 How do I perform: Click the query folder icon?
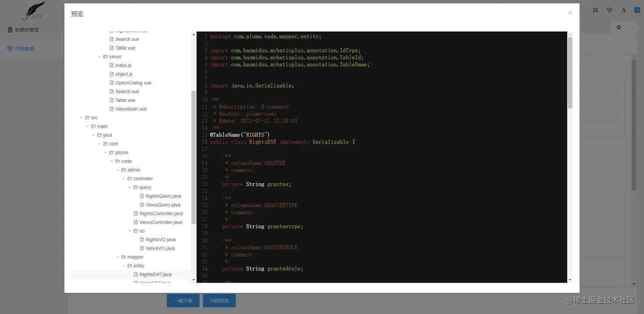pos(136,187)
